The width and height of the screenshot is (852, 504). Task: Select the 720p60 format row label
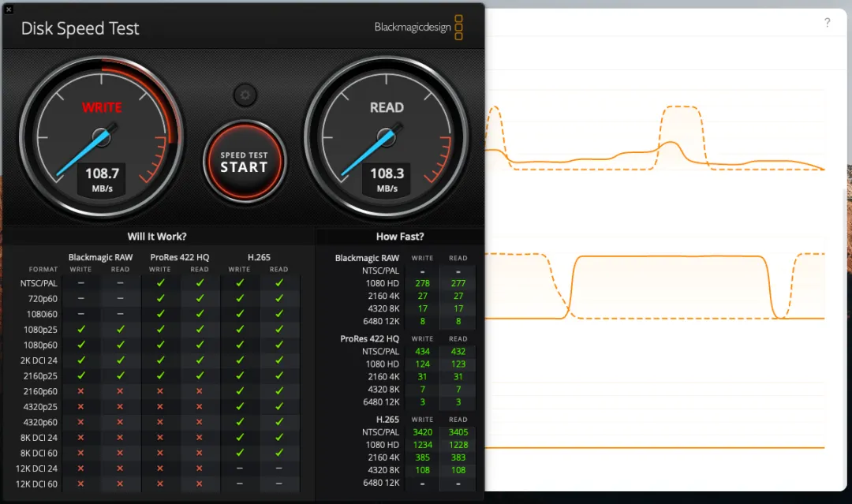click(43, 299)
